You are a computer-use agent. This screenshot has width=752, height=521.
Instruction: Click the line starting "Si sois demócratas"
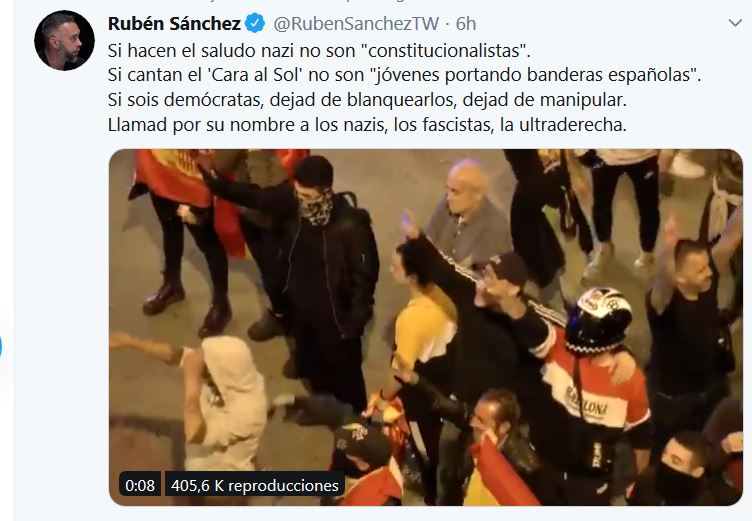click(x=367, y=100)
